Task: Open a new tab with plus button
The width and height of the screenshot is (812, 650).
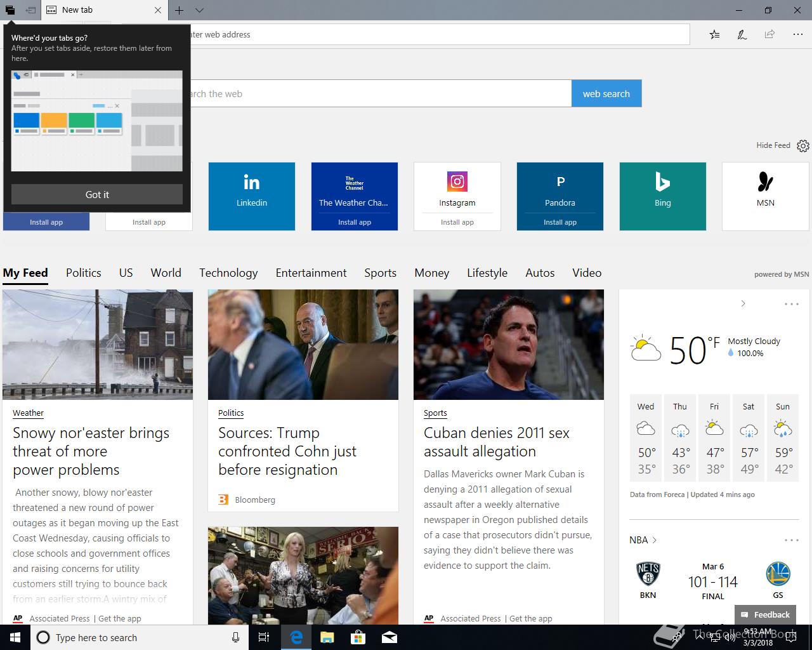Action: (180, 10)
